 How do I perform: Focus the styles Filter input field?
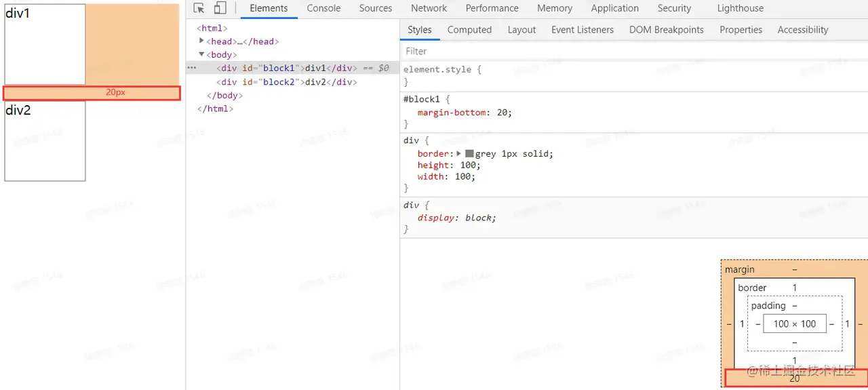634,51
